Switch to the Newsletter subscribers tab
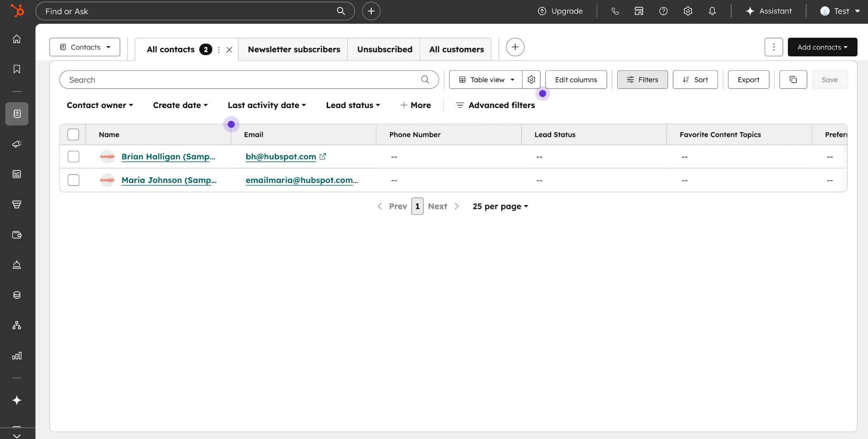This screenshot has height=439, width=868. pos(294,49)
